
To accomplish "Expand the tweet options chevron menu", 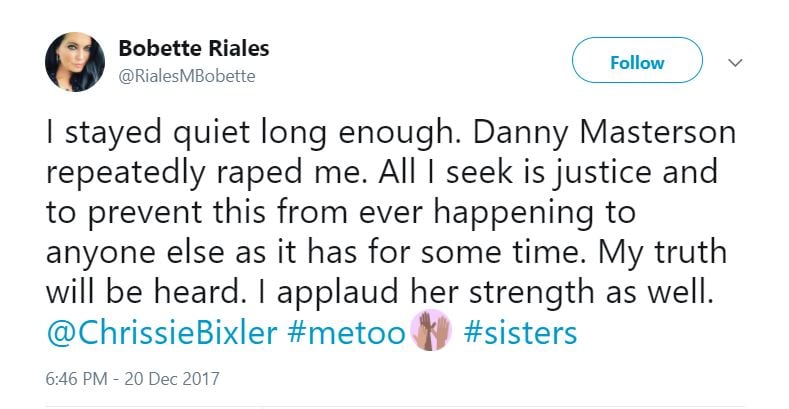I will [736, 63].
